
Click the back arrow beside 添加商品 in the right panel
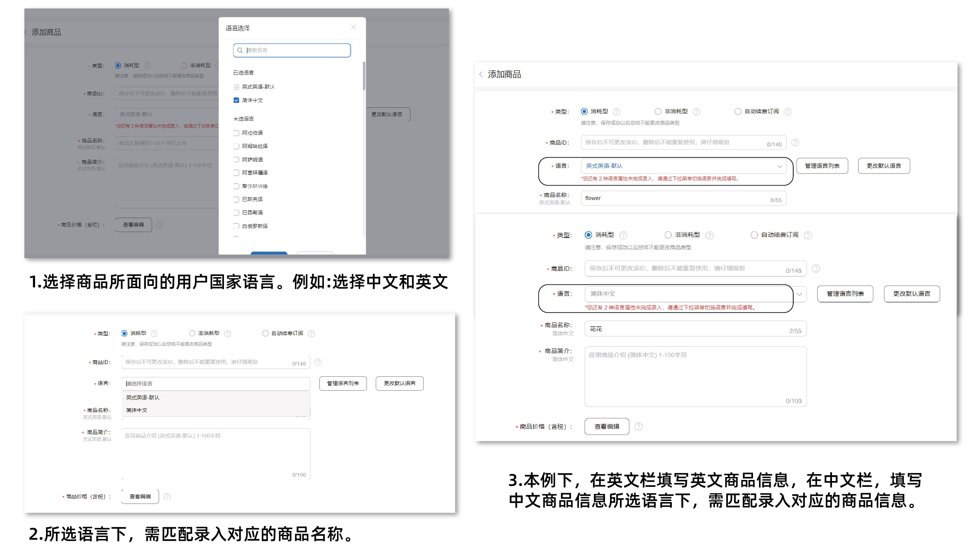(x=481, y=75)
